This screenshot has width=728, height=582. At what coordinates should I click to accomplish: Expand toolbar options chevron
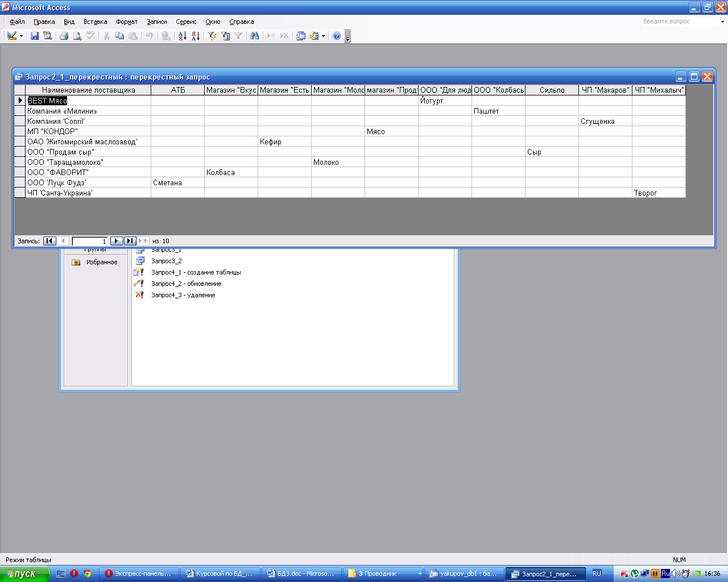(x=348, y=37)
